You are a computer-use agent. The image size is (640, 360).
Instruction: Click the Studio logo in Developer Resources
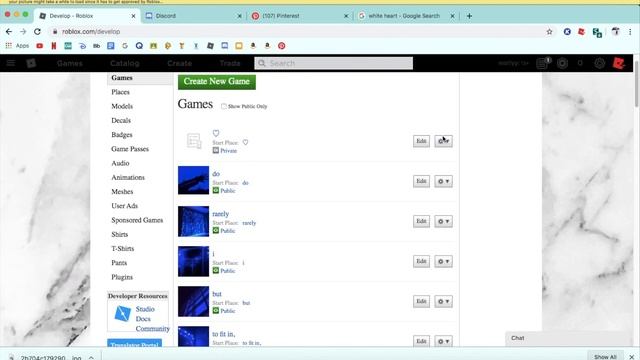(x=122, y=313)
